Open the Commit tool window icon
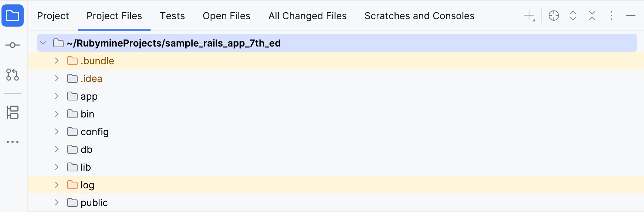 click(x=13, y=45)
